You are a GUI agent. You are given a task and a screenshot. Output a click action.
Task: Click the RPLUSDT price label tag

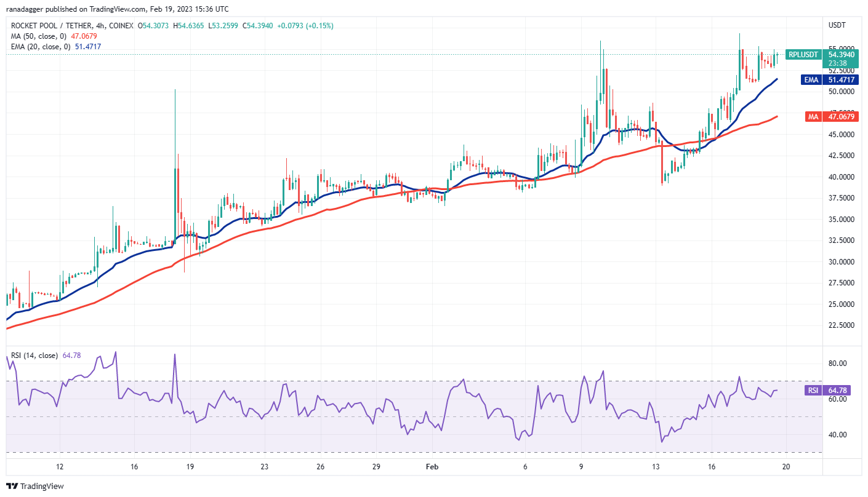click(x=804, y=55)
